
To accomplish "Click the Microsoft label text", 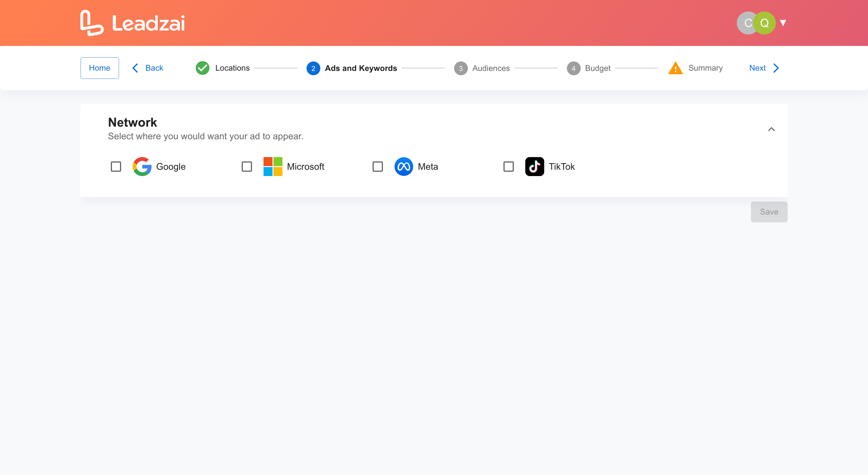I will point(306,167).
